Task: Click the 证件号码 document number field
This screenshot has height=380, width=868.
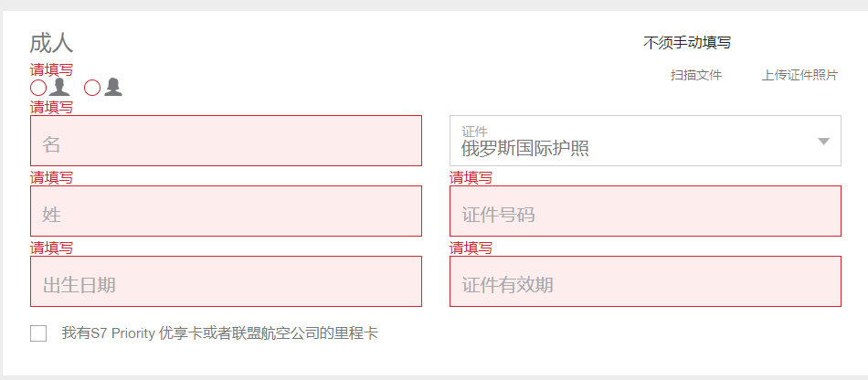Action: 645,211
